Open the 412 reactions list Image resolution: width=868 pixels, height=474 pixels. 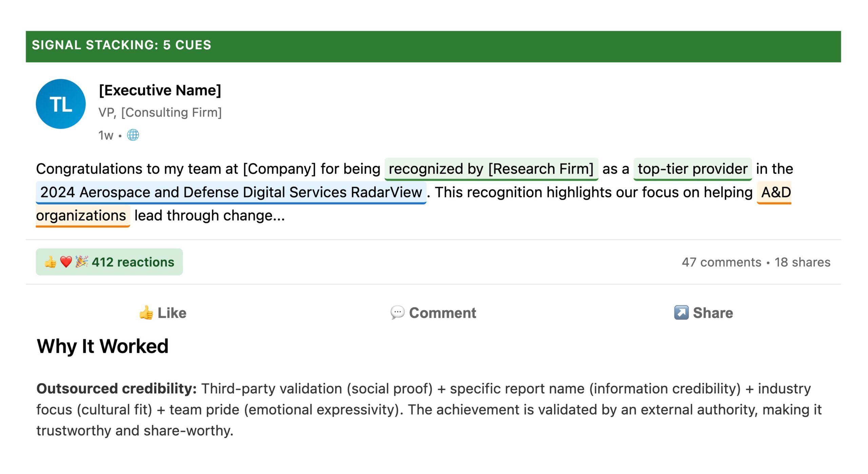point(133,262)
